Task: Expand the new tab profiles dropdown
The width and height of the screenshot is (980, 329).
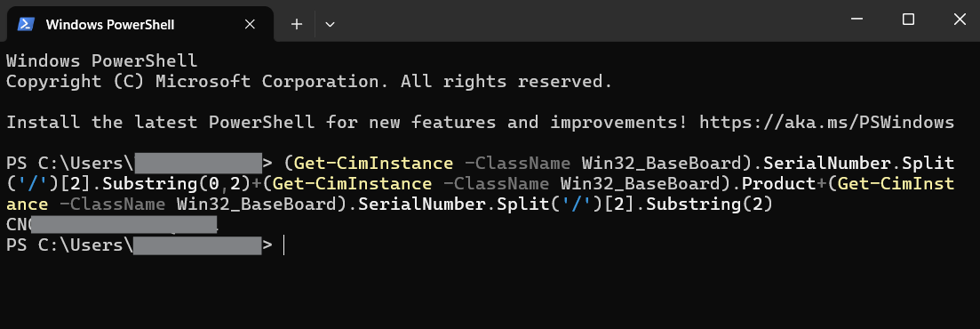Action: tap(330, 24)
